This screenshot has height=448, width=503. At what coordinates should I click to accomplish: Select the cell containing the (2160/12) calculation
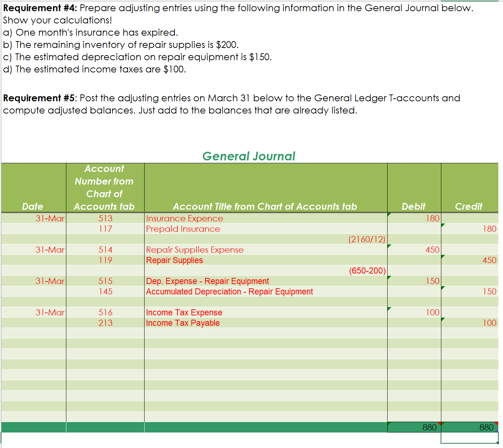pyautogui.click(x=367, y=239)
